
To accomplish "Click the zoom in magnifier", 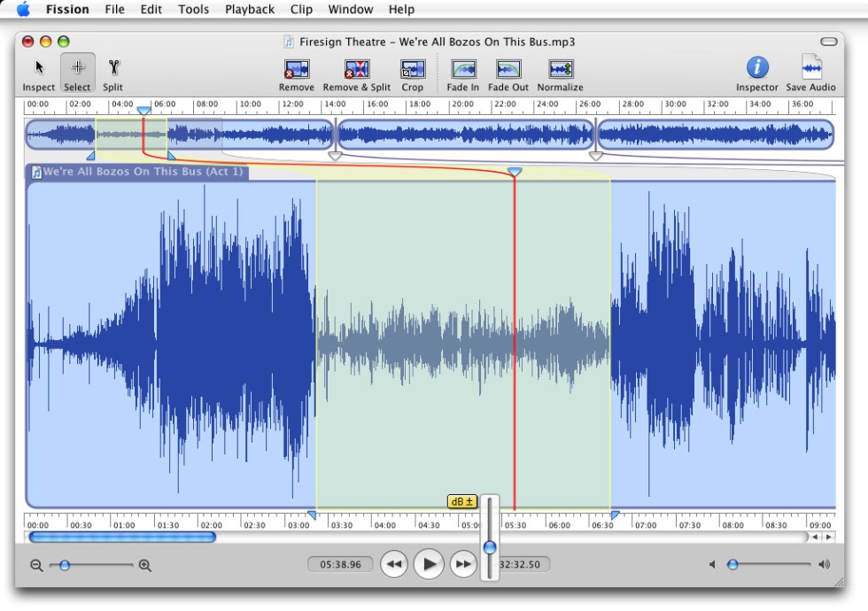I will pos(145,565).
